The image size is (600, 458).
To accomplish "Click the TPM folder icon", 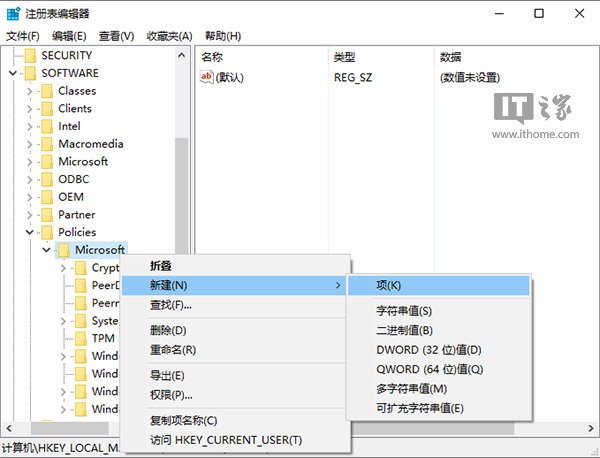I will 81,339.
